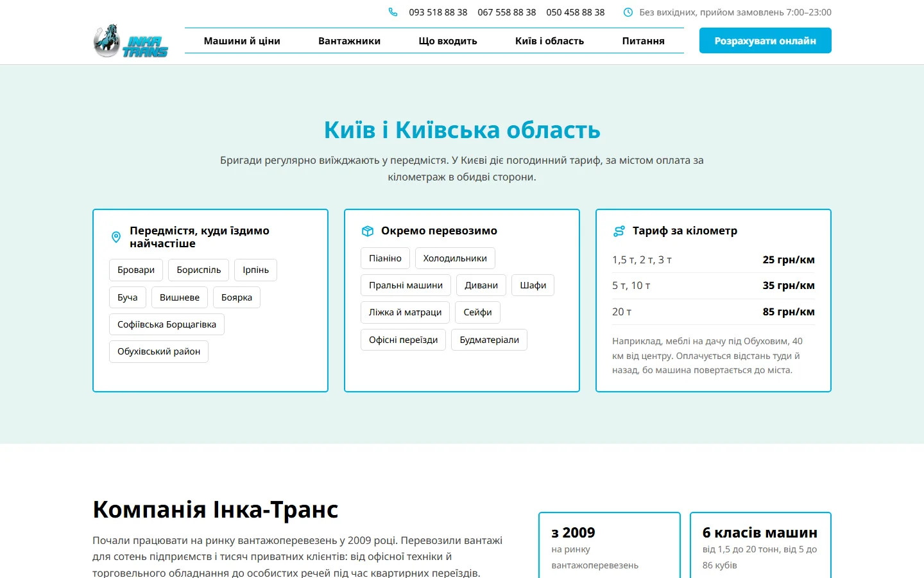This screenshot has width=924, height=578.
Task: Click the route icon beside Тариф за кілометр
Action: tap(619, 231)
